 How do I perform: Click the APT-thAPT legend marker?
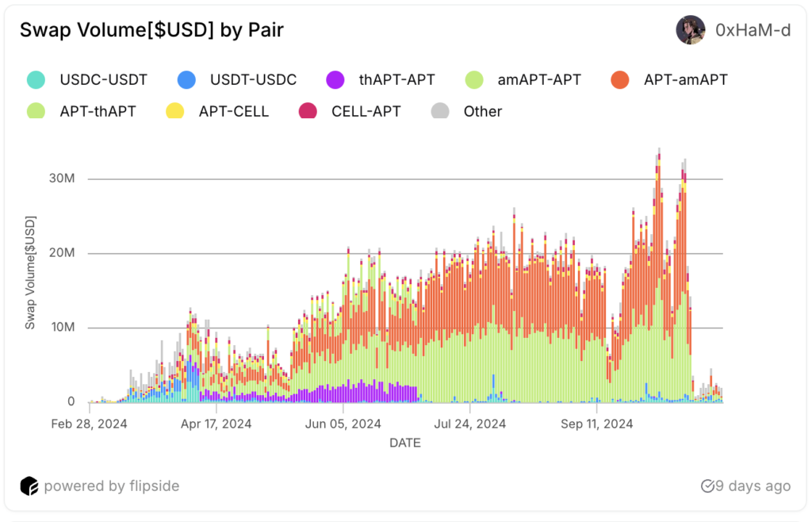36,111
